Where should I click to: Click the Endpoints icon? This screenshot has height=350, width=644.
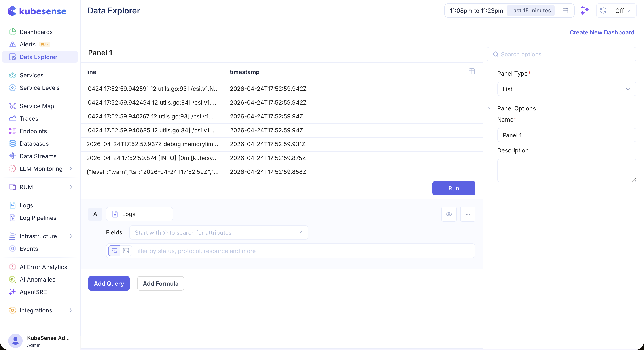pyautogui.click(x=13, y=131)
